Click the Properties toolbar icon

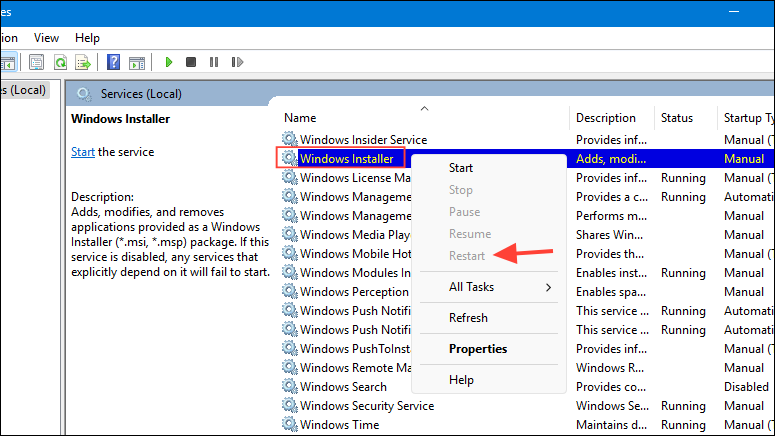point(36,62)
